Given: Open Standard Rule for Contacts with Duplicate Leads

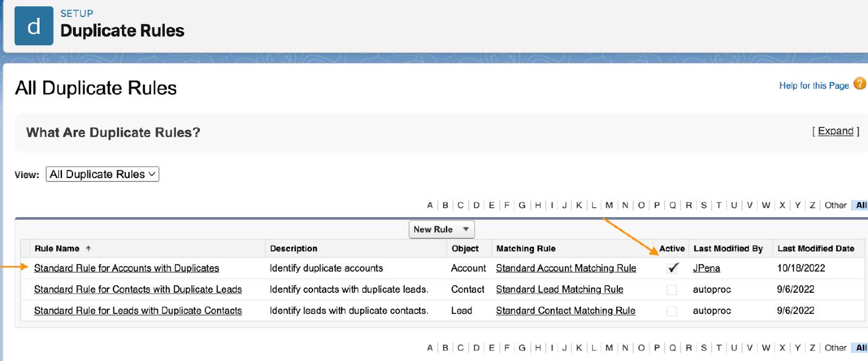Looking at the screenshot, I should point(138,290).
